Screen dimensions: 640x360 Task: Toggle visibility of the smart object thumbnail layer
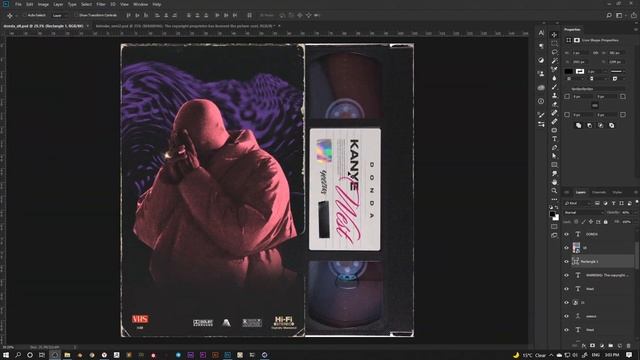(567, 248)
